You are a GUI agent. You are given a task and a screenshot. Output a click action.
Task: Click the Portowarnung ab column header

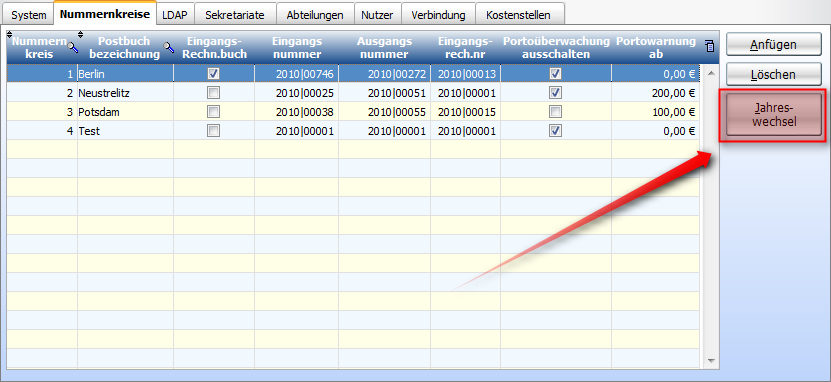(656, 47)
